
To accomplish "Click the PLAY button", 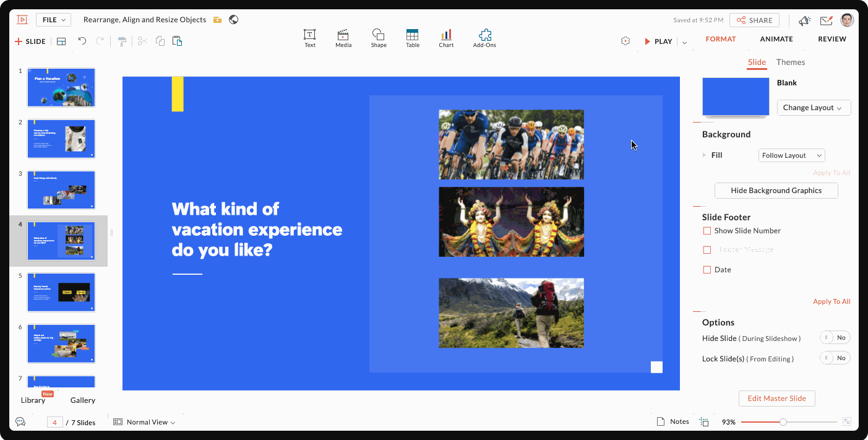I will (658, 41).
